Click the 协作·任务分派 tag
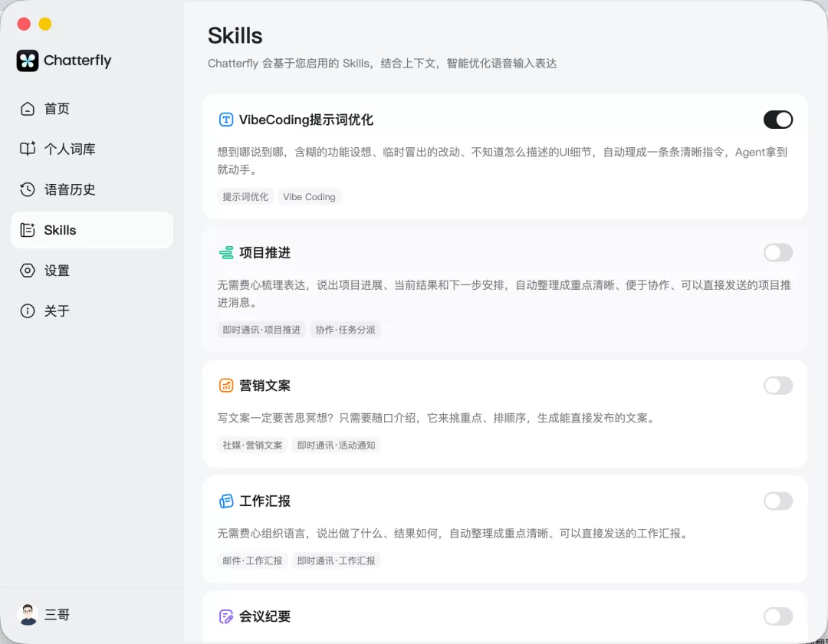Screen dimensions: 828x644 (345, 330)
